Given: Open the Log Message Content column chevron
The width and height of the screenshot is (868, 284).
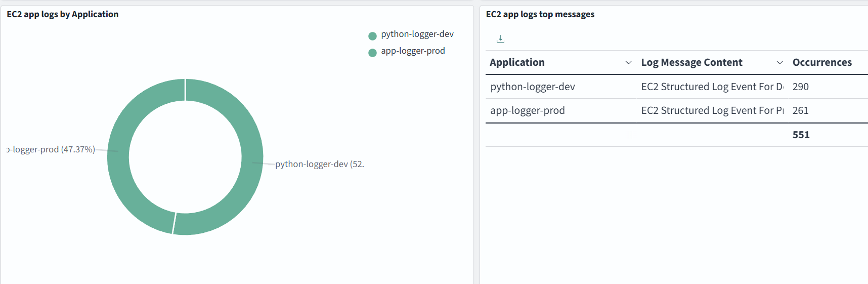Looking at the screenshot, I should [x=779, y=62].
